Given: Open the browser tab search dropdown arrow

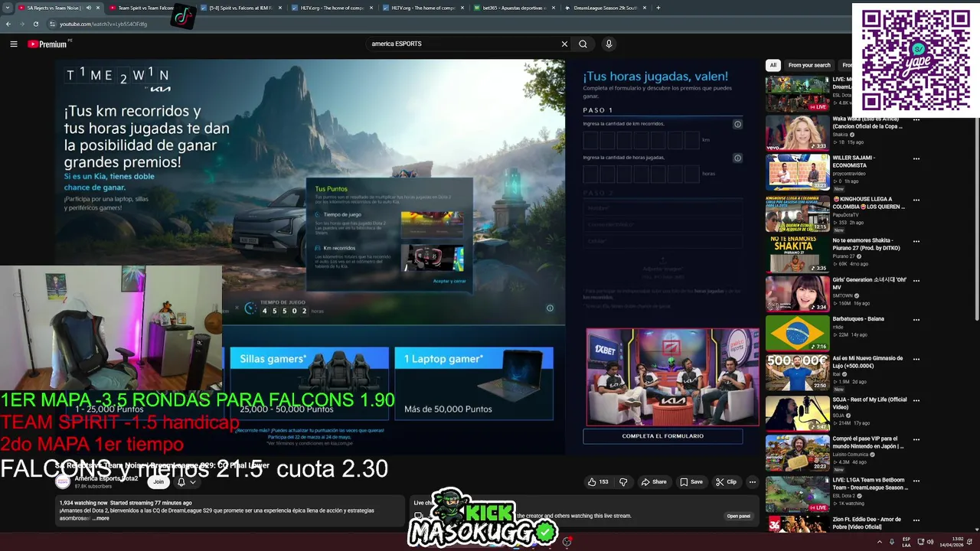Looking at the screenshot, I should [x=7, y=8].
